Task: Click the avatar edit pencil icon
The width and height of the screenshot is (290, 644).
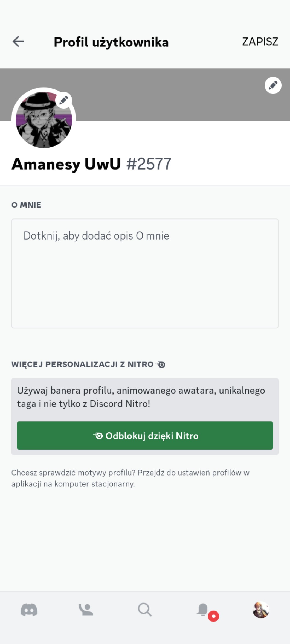Action: (63, 100)
